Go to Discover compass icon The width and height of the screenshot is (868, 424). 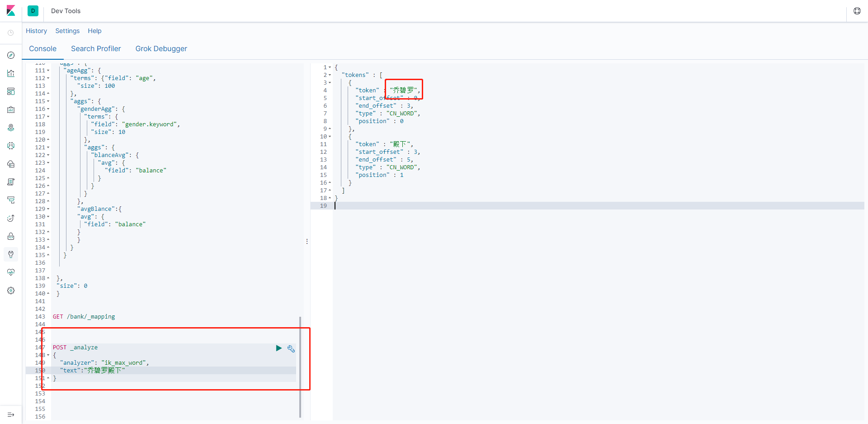point(11,55)
